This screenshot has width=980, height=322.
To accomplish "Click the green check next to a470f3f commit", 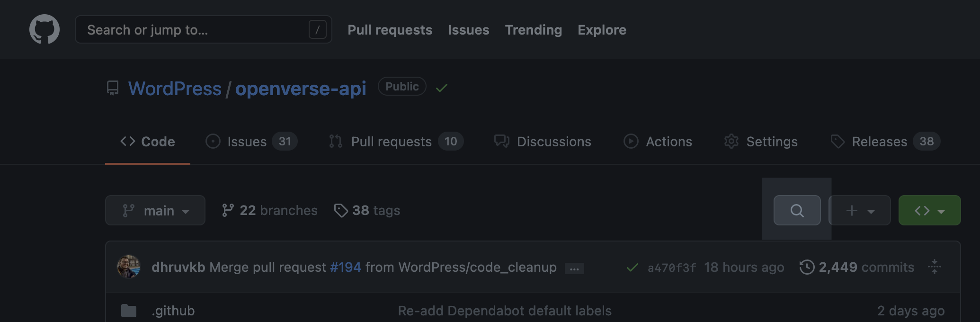I will click(632, 267).
